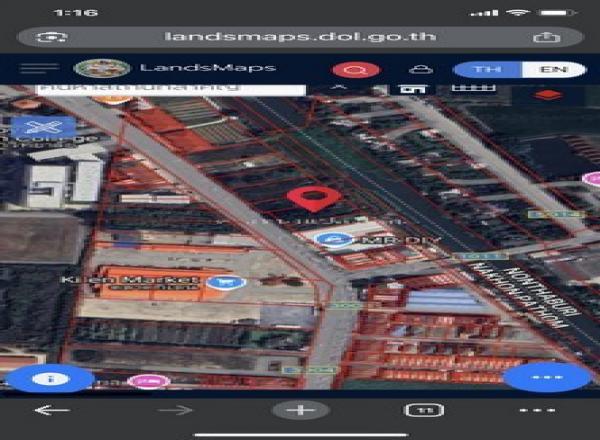
Task: Open the LandsMaps hamburger menu
Action: coord(39,69)
